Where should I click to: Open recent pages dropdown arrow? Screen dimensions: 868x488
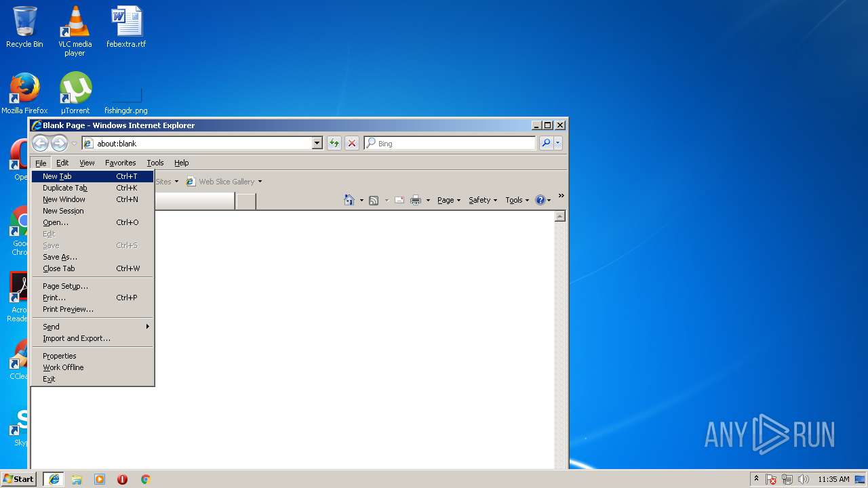point(74,144)
